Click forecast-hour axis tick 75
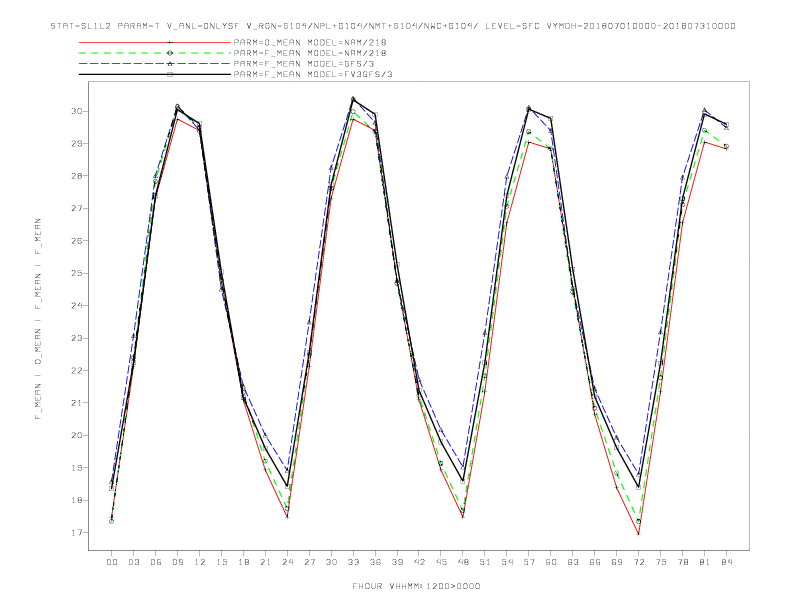 661,562
